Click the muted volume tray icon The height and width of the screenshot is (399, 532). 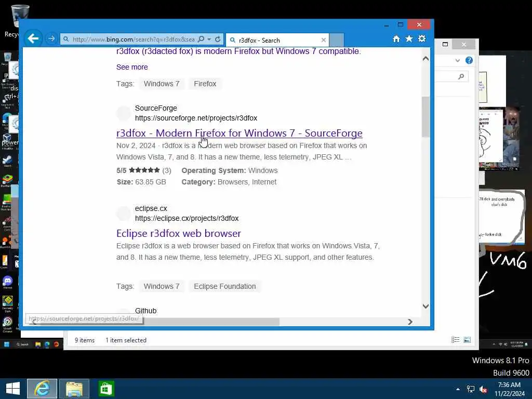point(483,389)
